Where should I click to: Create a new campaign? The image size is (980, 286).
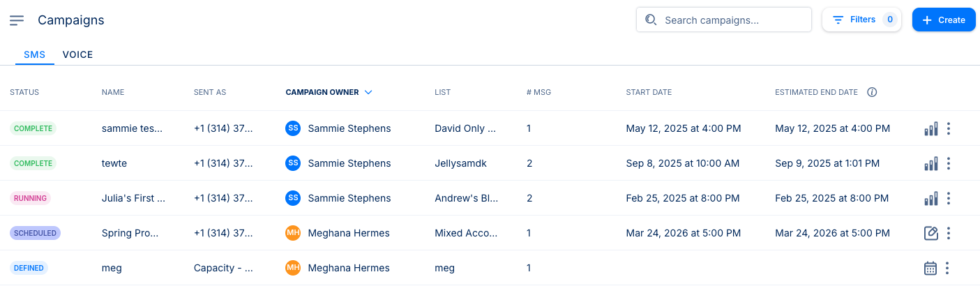click(943, 20)
